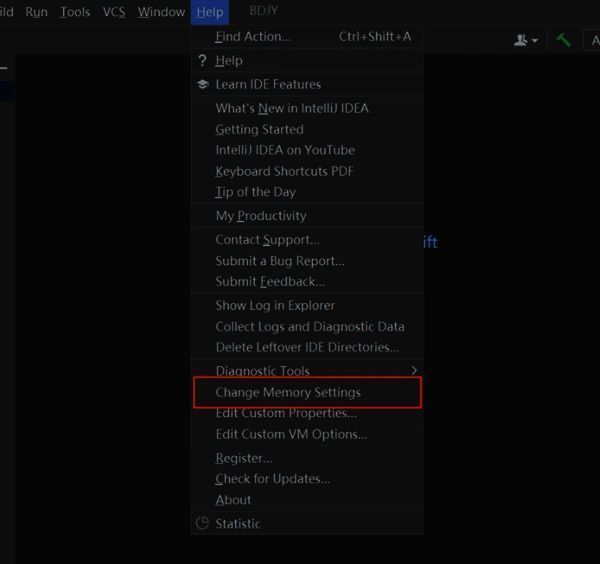This screenshot has height=564, width=600.
Task: Choose What's New in IntelliJ IDEA
Action: [x=307, y=108]
